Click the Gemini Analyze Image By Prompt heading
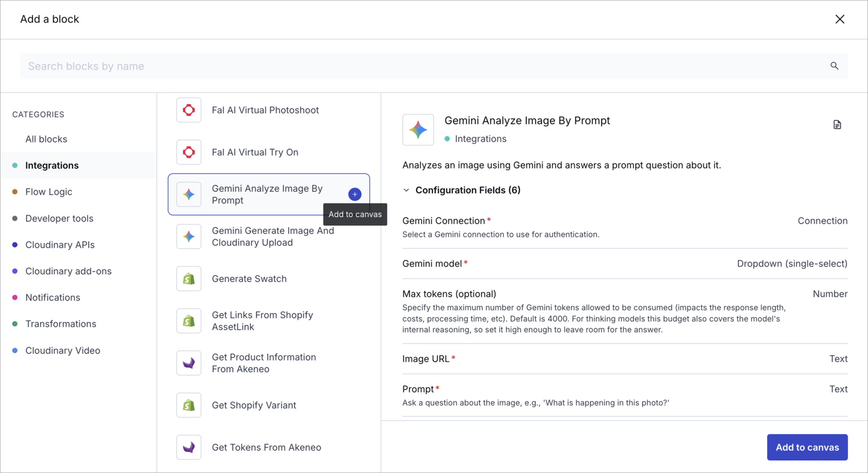The height and width of the screenshot is (473, 868). coord(527,120)
